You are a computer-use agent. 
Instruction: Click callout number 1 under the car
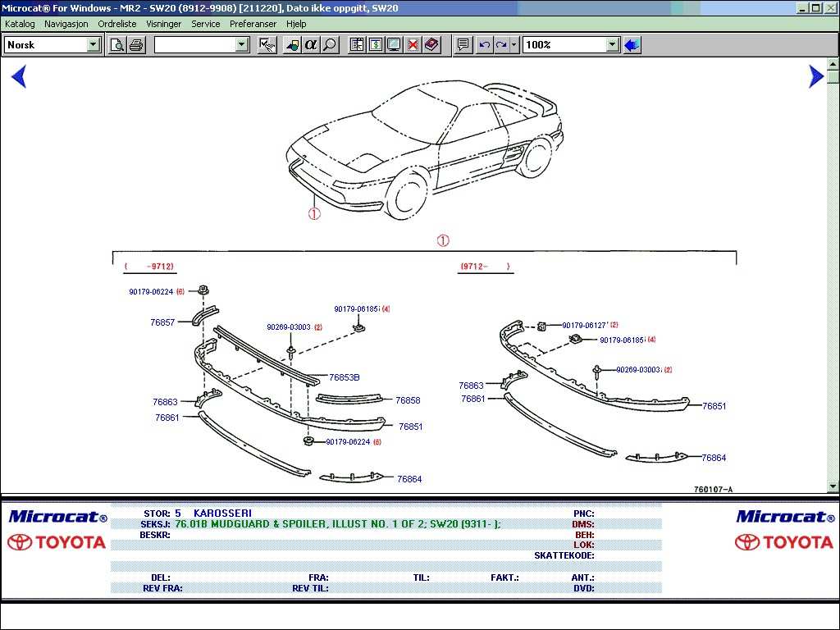[x=314, y=213]
